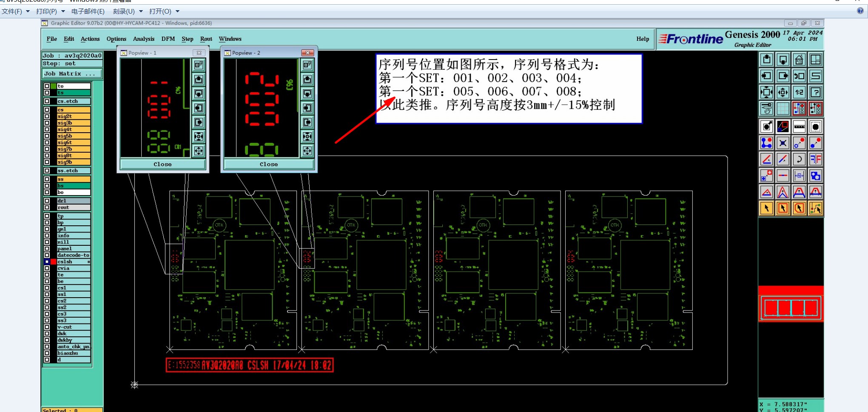This screenshot has width=868, height=412.
Task: Click the plain arrow select pointer icon
Action: 766,208
